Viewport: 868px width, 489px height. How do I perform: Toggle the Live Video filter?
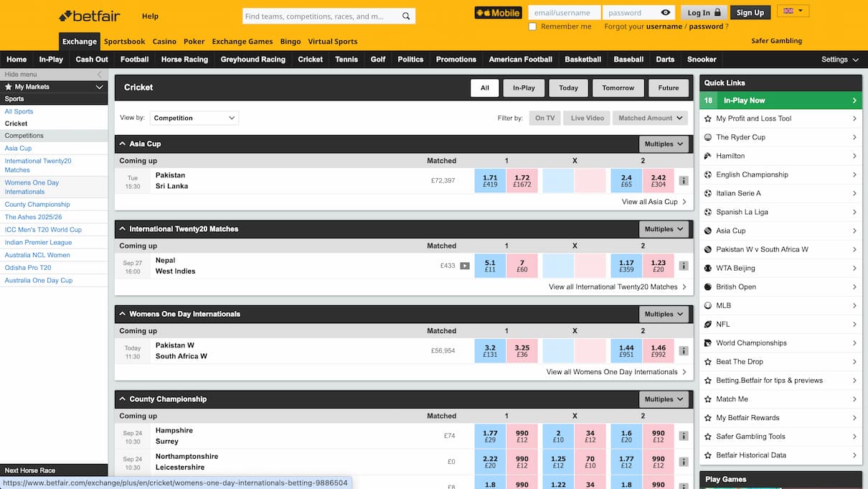coord(587,118)
